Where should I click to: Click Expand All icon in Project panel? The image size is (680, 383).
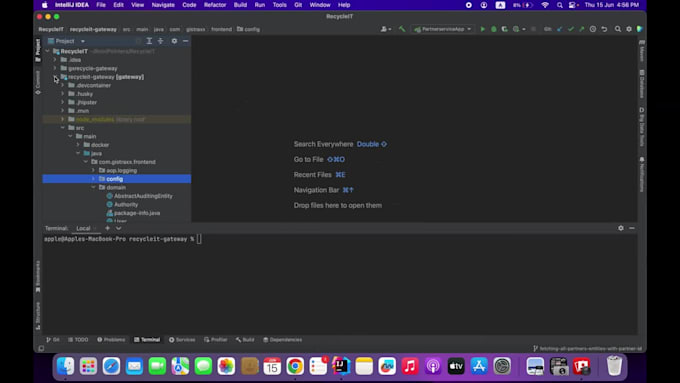(x=149, y=41)
